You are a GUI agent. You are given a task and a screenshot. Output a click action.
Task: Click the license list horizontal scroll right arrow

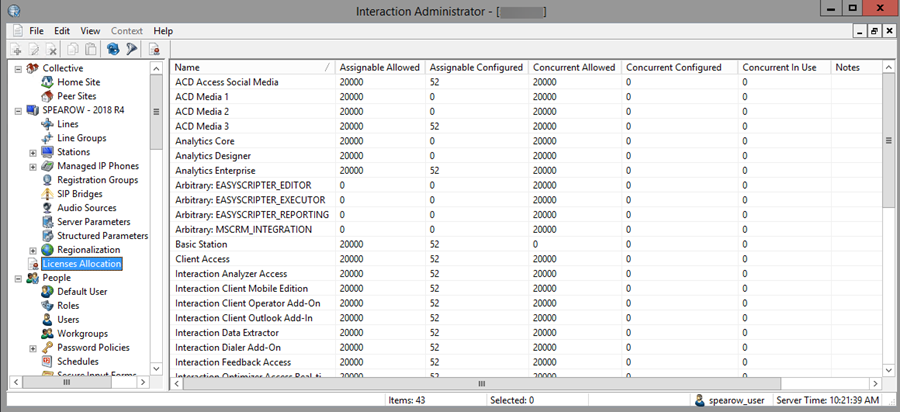[x=875, y=383]
